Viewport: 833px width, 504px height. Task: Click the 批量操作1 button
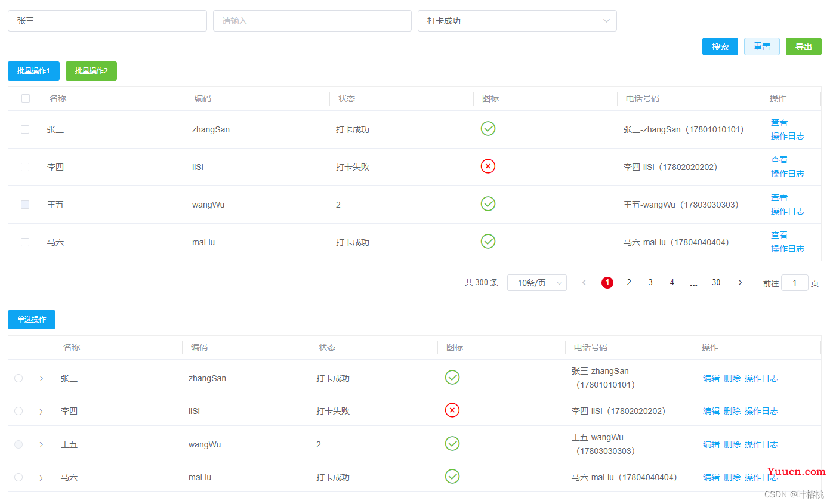33,71
